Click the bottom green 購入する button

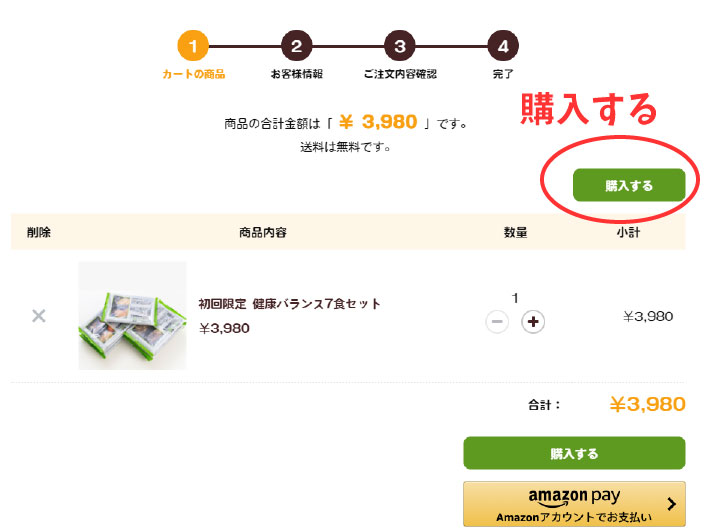[574, 453]
